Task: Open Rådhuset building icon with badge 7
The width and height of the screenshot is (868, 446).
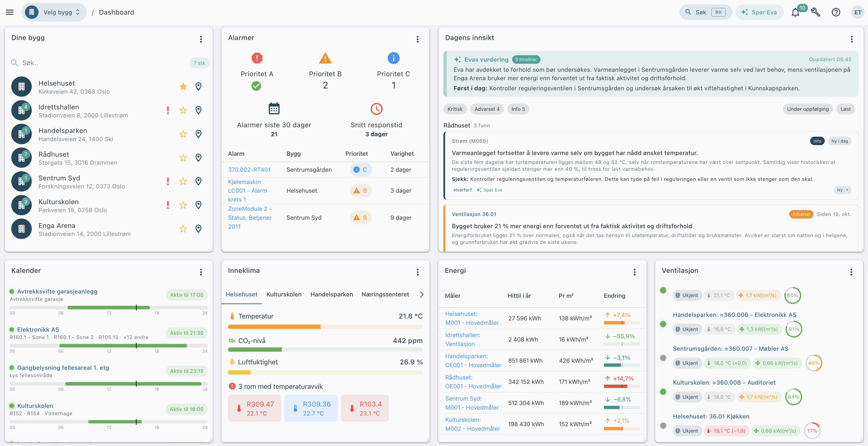Action: tap(22, 158)
